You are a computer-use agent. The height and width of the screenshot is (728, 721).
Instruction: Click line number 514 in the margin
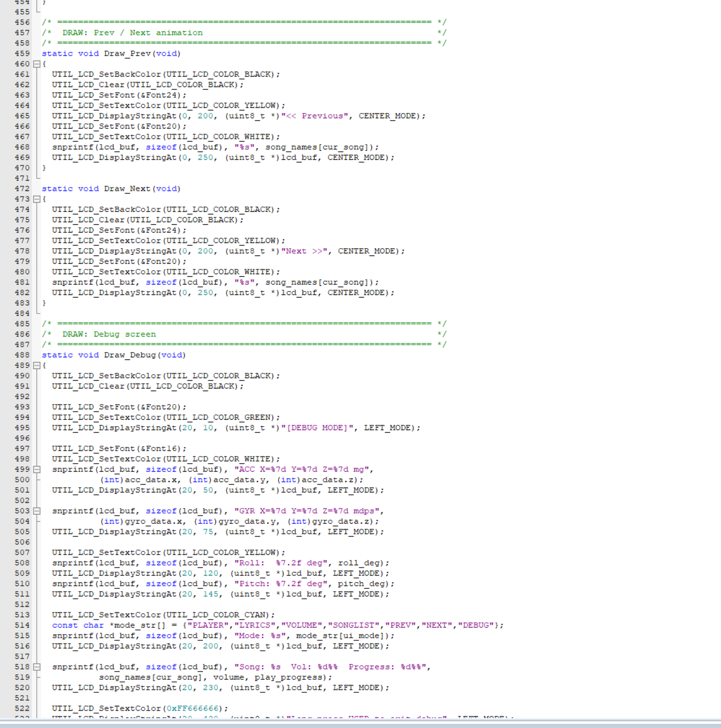pyautogui.click(x=22, y=625)
